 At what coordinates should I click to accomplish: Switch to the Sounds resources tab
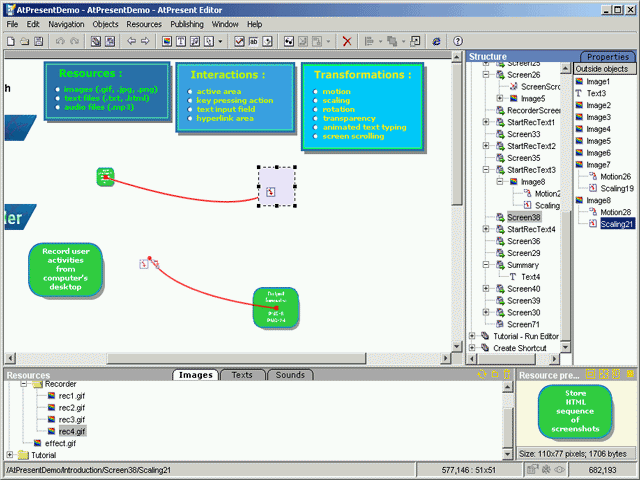point(290,375)
